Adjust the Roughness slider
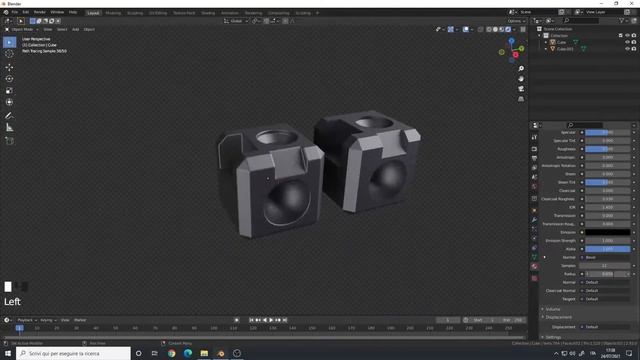The image size is (640, 360). (607, 149)
